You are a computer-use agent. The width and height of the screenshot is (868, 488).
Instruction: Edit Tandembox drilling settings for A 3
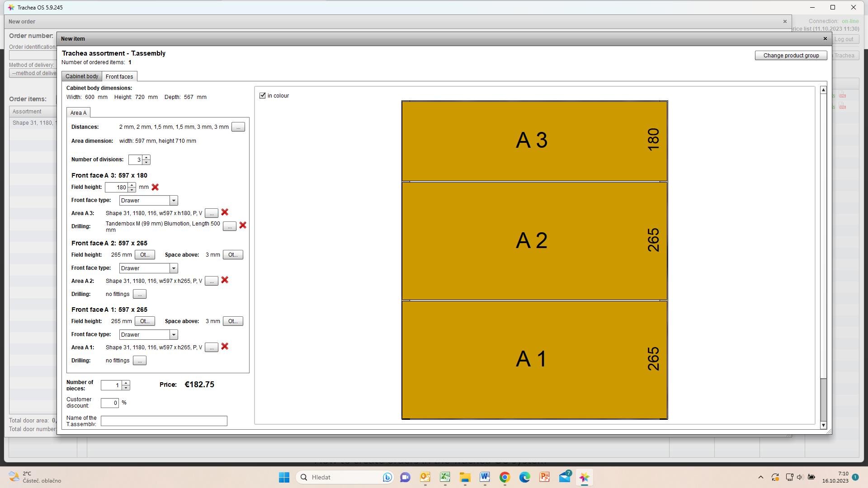click(x=230, y=226)
